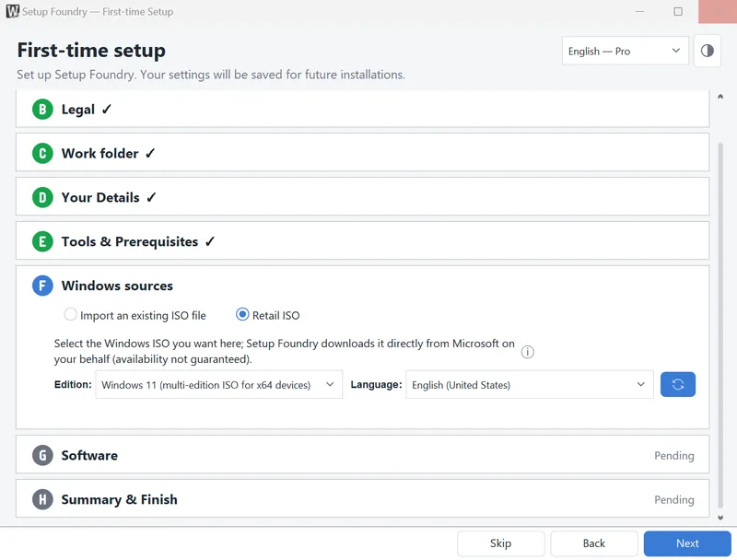Open the English — Pro language dropdown
Screen dimensions: 737x560
click(x=626, y=51)
